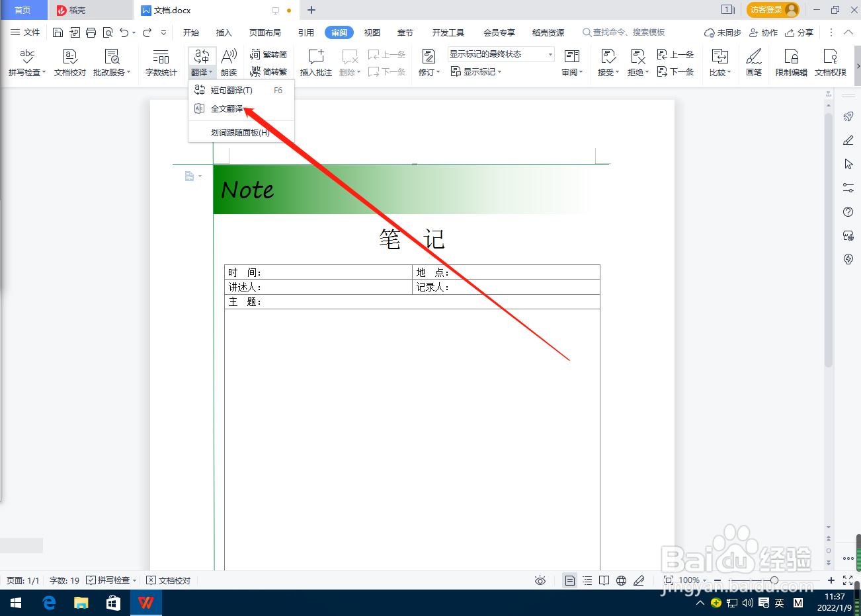Image resolution: width=861 pixels, height=616 pixels.
Task: Open the 显示标记的最终状态 combo box
Action: pos(501,54)
